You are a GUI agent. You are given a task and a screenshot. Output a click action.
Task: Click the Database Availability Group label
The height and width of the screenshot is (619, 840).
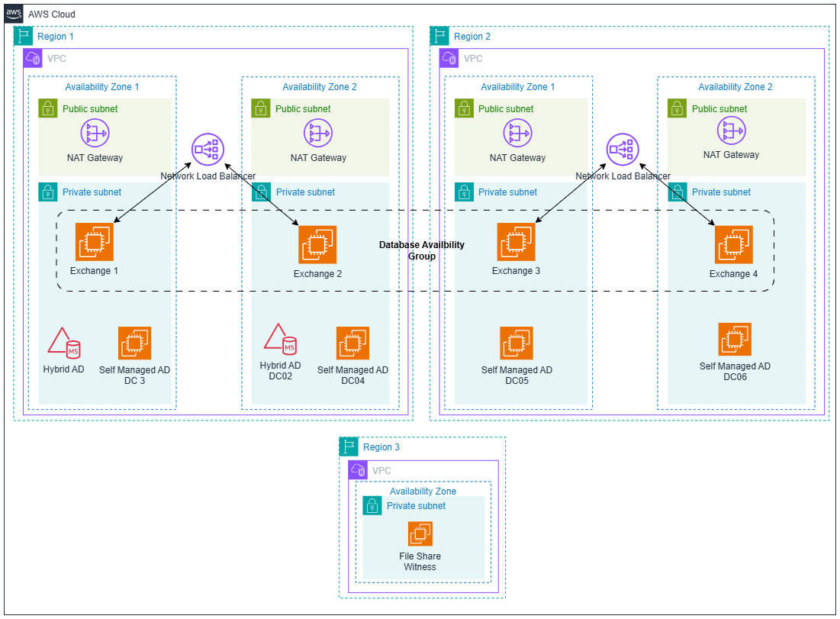(422, 250)
